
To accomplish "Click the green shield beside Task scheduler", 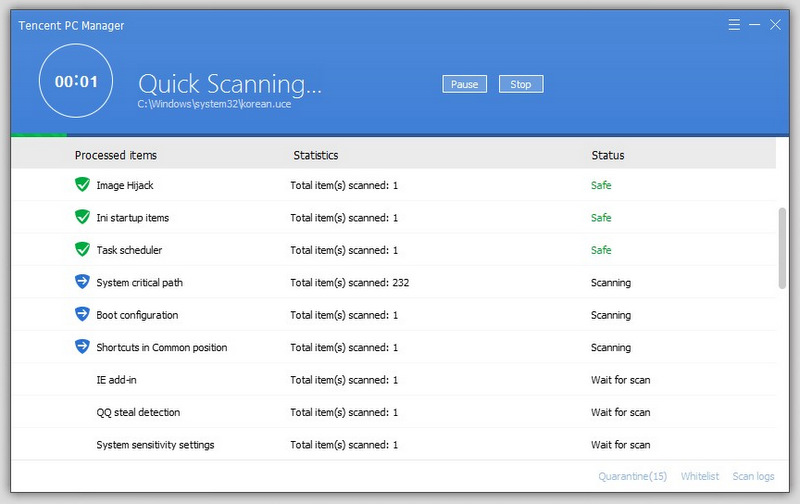I will 82,249.
